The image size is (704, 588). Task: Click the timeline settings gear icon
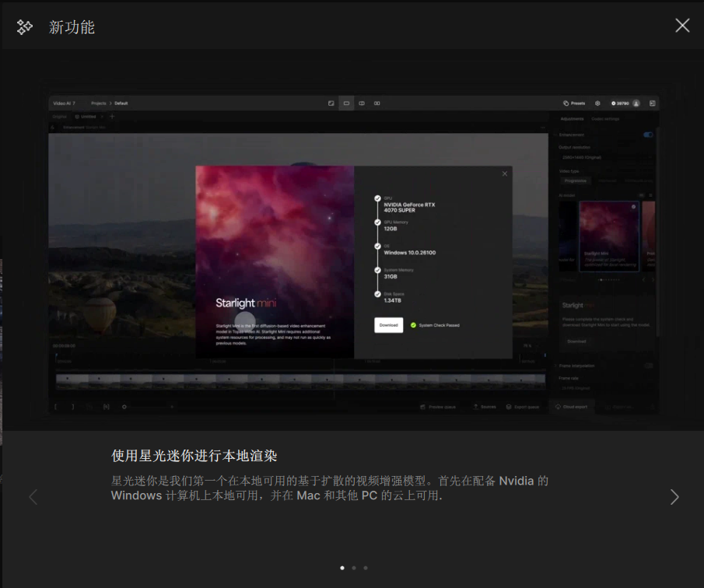(x=123, y=406)
